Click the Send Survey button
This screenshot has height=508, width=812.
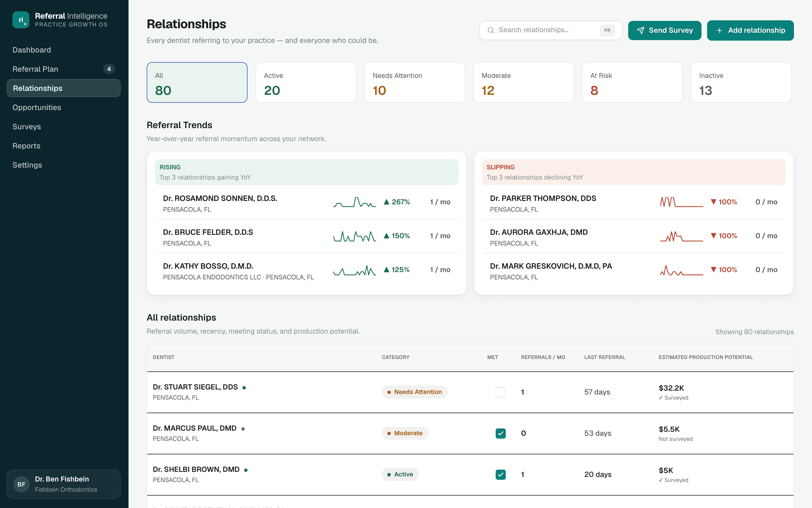(x=664, y=30)
